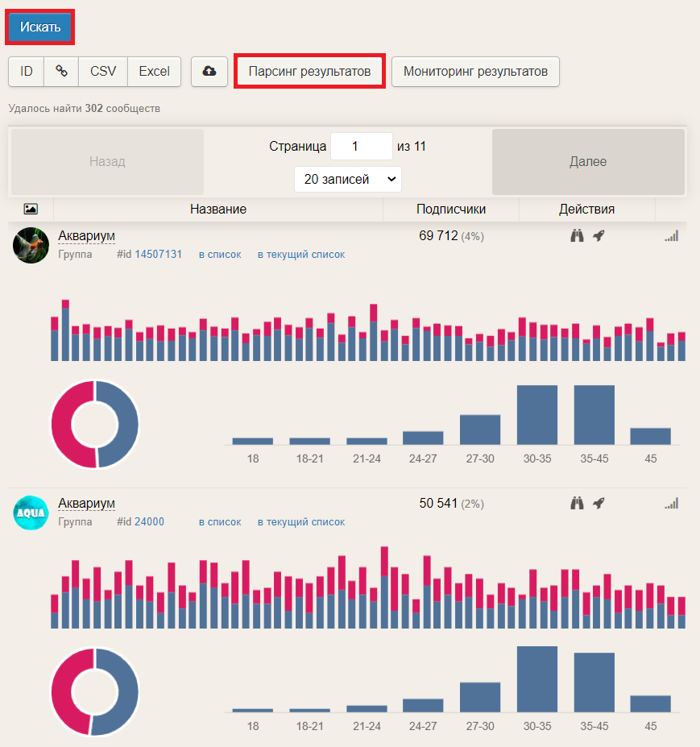Open the Парсинг результатов section
Image resolution: width=700 pixels, height=747 pixels.
(x=309, y=71)
